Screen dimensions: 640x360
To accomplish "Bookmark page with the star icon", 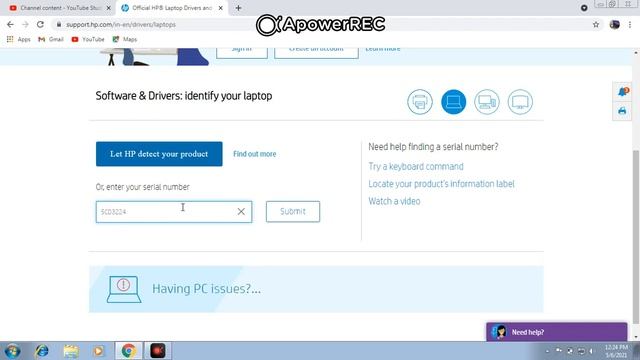I will coord(596,24).
